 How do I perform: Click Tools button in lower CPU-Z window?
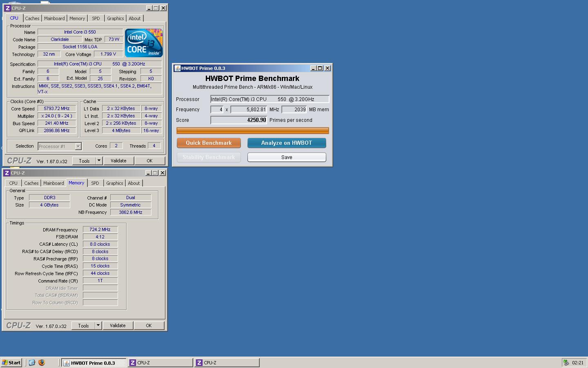(x=83, y=325)
